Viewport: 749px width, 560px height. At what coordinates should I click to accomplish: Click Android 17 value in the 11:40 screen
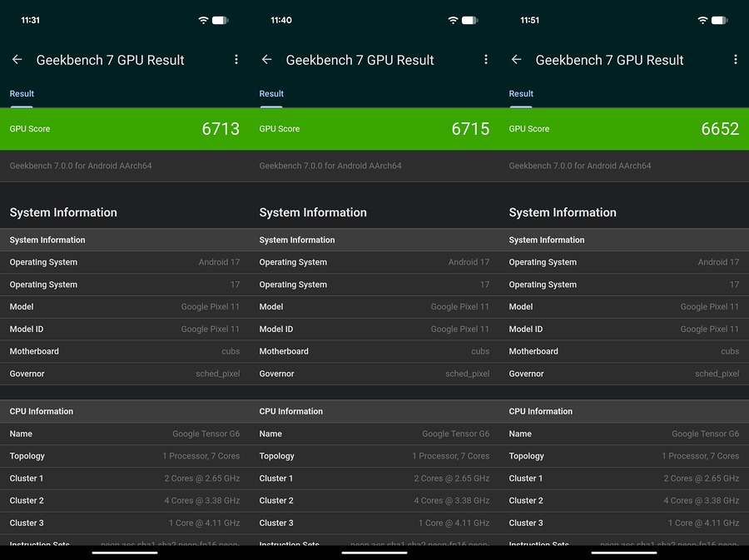click(469, 262)
